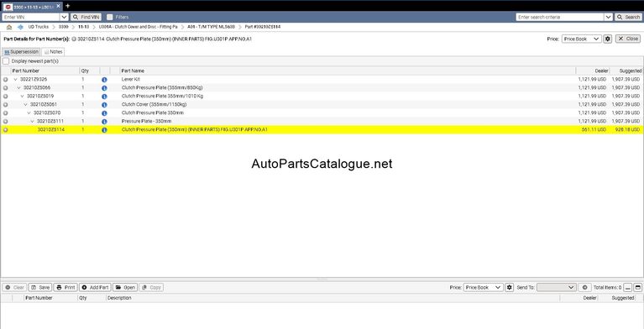644x329 pixels.
Task: Collapse the 30210Z5111 tree node
Action: point(33,122)
